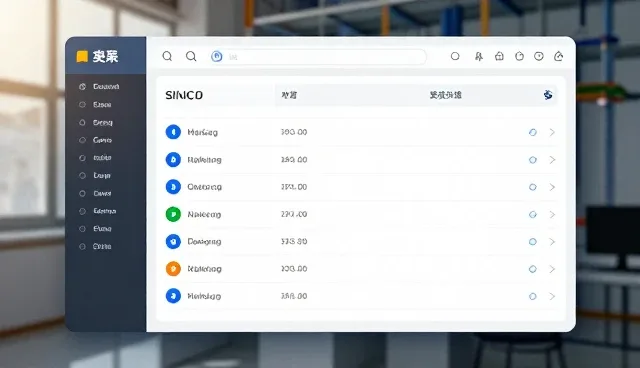This screenshot has height=368, width=640.
Task: Click the yellow logo icon in sidebar header
Action: (x=82, y=56)
